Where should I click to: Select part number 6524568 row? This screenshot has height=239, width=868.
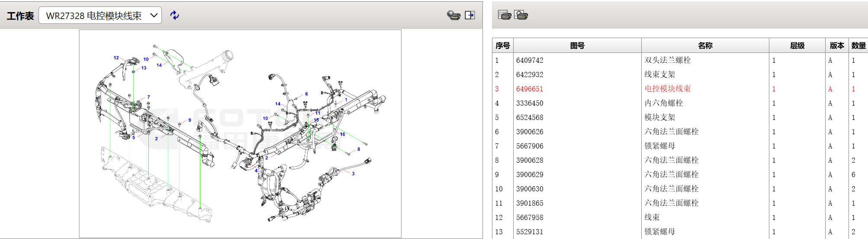pyautogui.click(x=529, y=117)
